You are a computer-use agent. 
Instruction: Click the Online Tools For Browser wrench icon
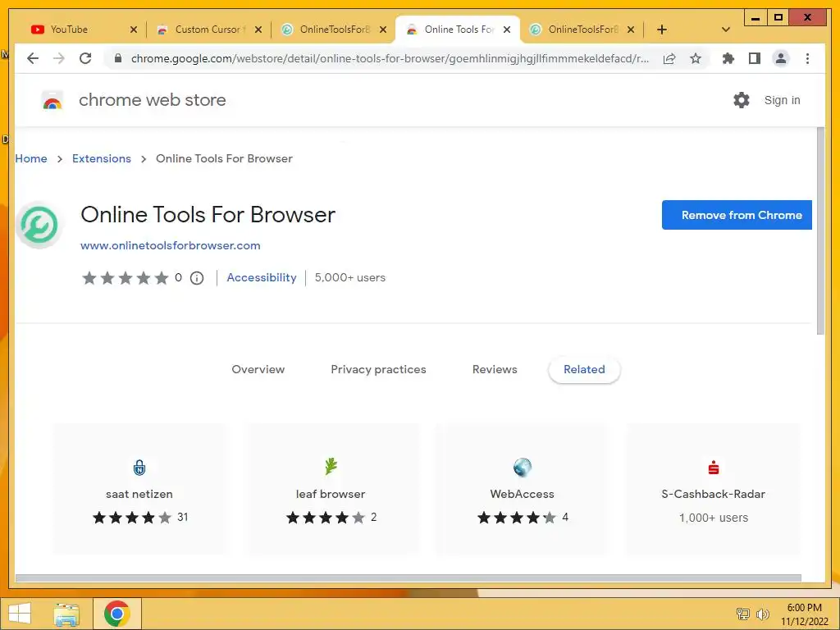tap(39, 225)
